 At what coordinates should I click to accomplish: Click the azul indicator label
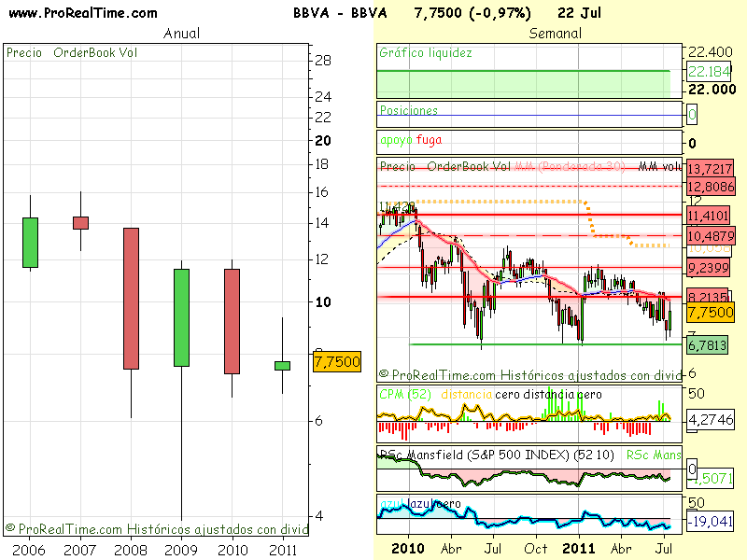tap(391, 503)
